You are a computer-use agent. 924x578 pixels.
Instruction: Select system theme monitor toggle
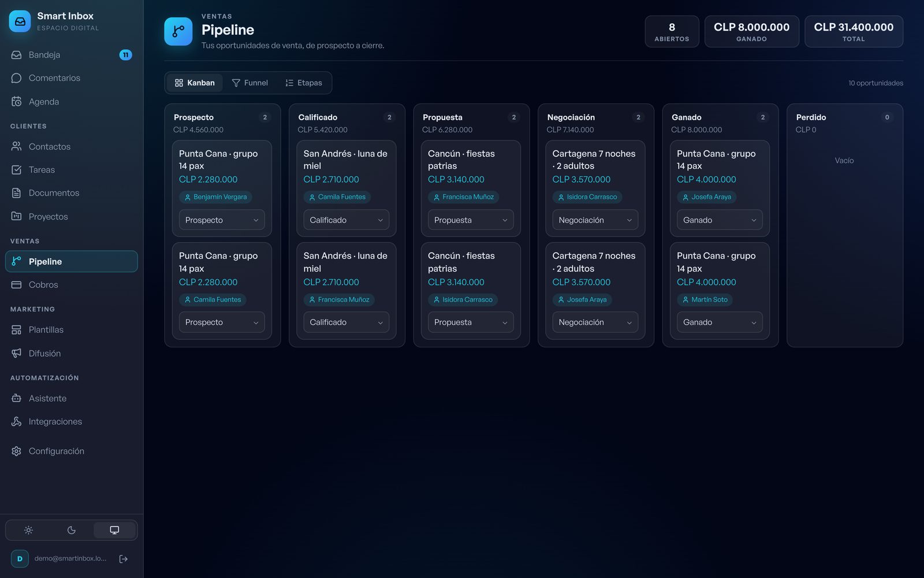click(114, 530)
